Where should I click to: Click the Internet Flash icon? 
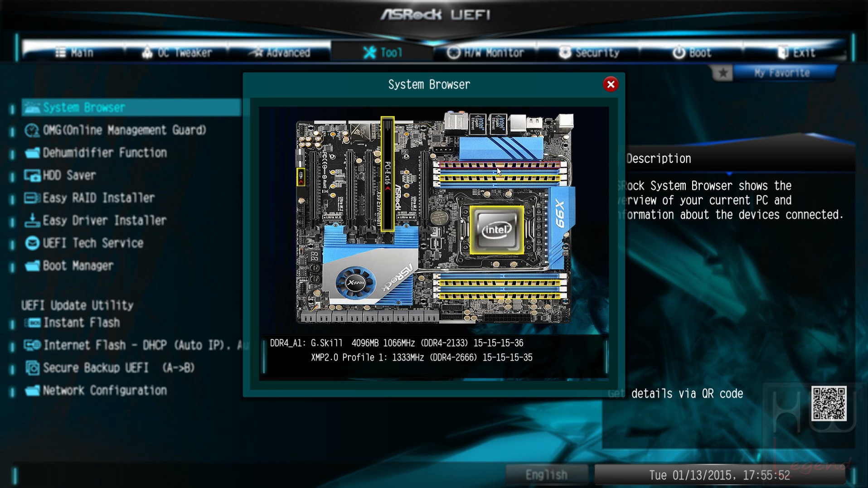click(32, 345)
